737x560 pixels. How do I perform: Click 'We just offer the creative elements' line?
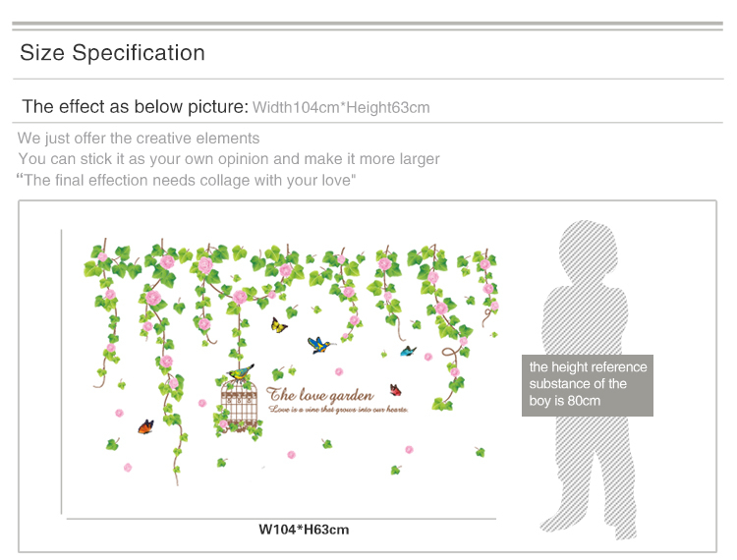139,139
